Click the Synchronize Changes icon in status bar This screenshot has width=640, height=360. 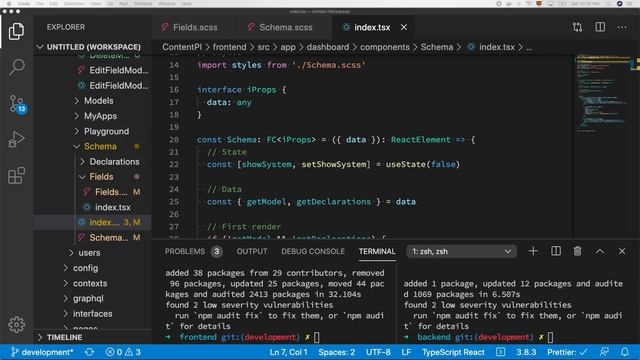click(89, 352)
